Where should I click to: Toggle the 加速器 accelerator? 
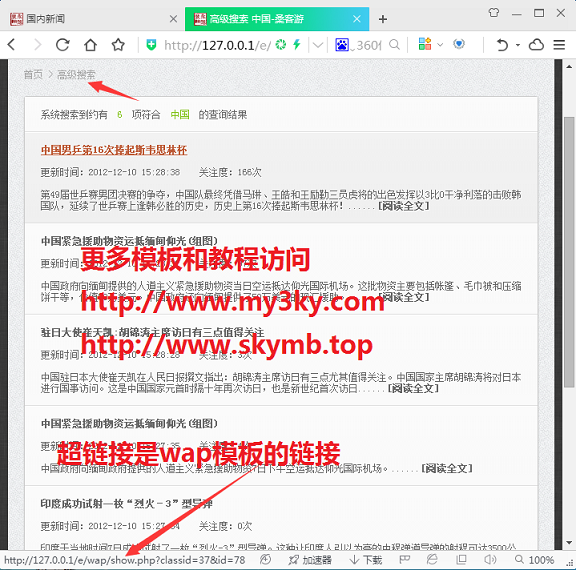(310, 560)
